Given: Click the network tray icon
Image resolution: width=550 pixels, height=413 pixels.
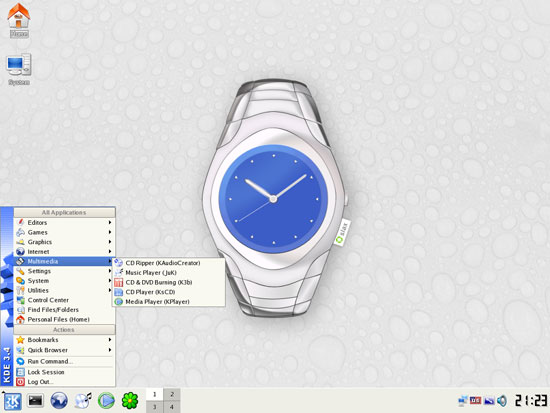Looking at the screenshot, I should (x=463, y=401).
